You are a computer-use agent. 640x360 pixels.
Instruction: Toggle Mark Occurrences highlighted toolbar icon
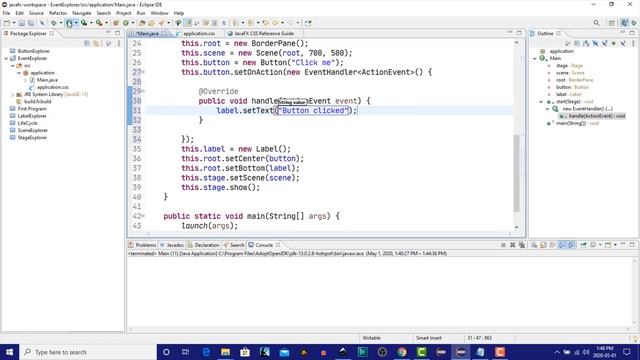[x=188, y=23]
